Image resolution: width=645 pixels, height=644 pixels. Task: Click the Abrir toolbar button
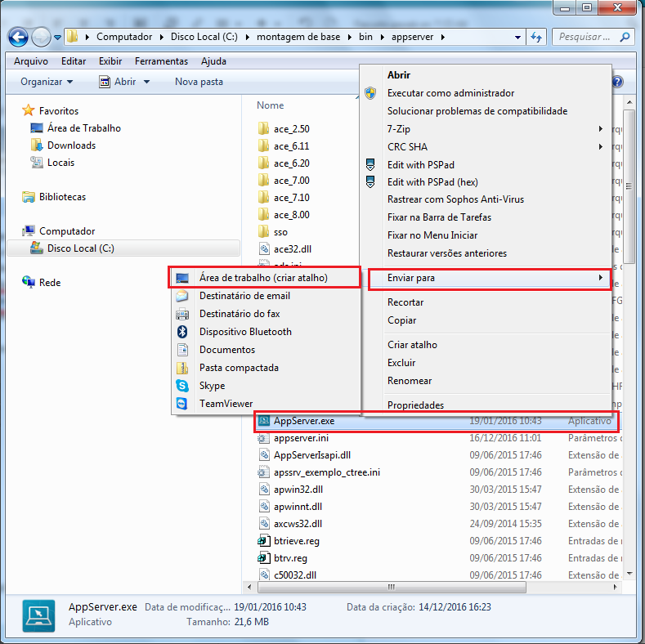[x=118, y=82]
